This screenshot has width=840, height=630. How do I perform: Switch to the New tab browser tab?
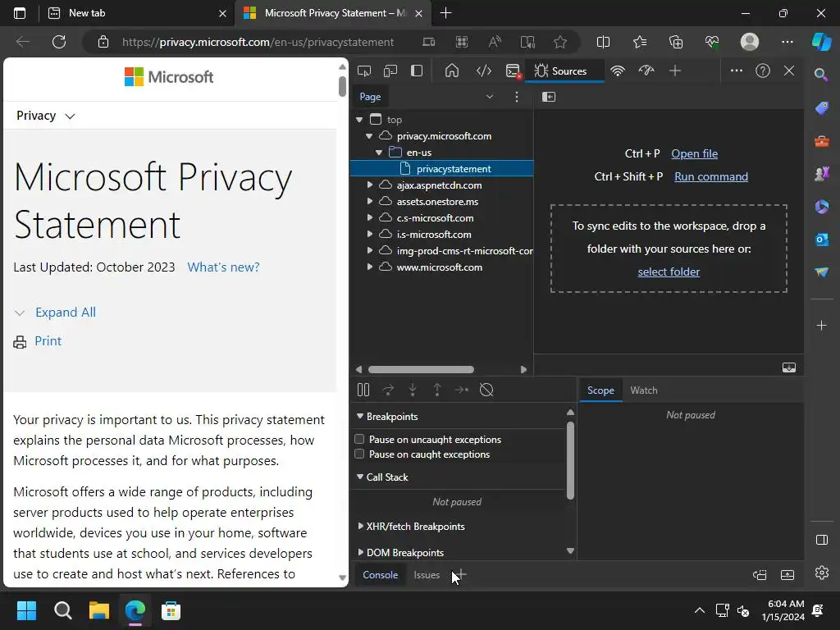[x=137, y=13]
